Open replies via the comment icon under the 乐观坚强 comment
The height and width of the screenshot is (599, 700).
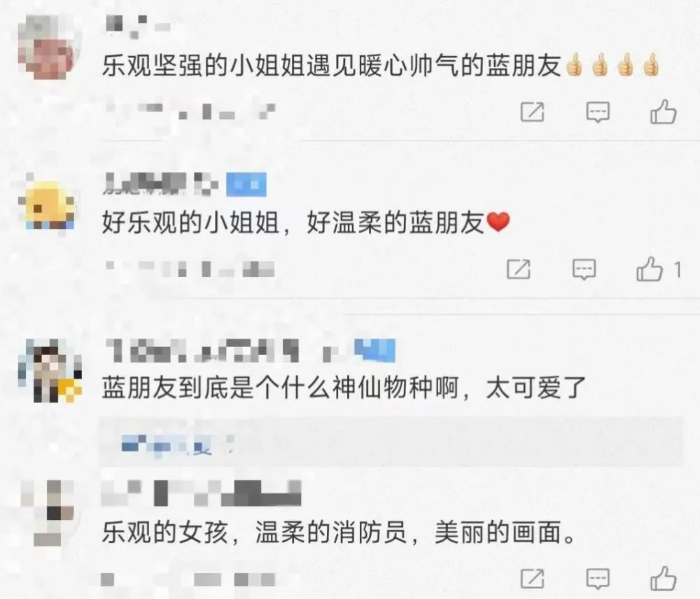tap(598, 112)
